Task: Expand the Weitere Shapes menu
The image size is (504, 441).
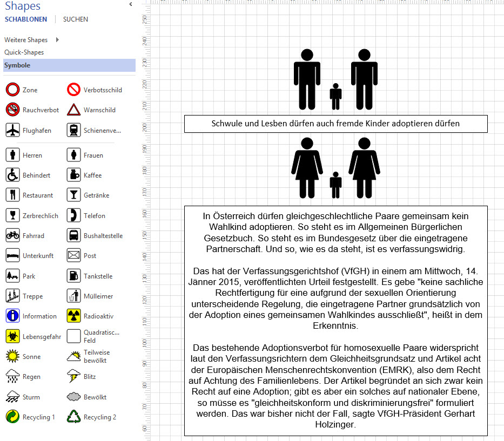Action: pyautogui.click(x=31, y=40)
